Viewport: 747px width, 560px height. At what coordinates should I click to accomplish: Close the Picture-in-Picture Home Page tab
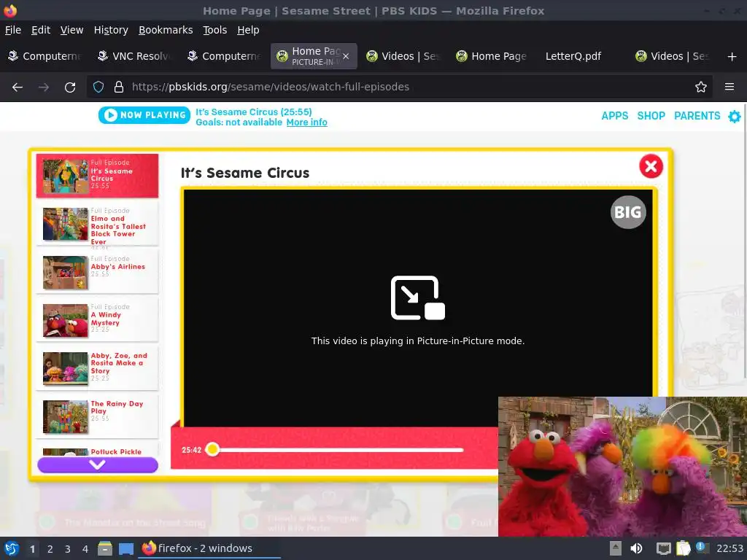(346, 56)
